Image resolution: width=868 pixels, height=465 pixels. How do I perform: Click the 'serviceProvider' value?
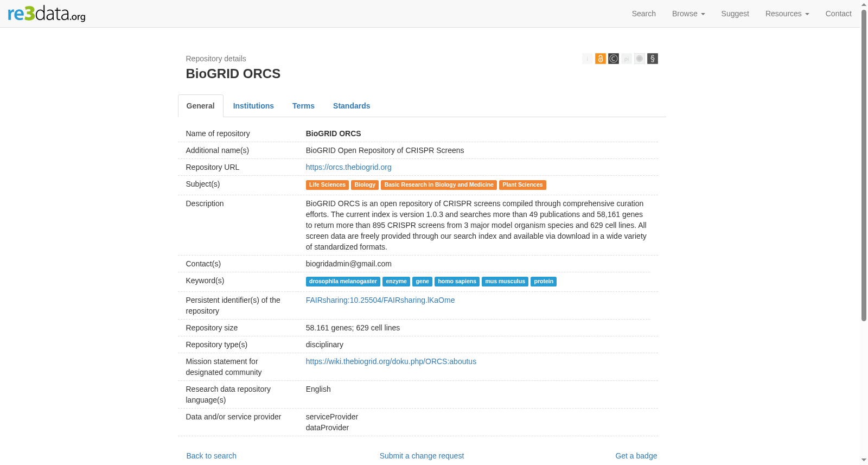(x=332, y=417)
